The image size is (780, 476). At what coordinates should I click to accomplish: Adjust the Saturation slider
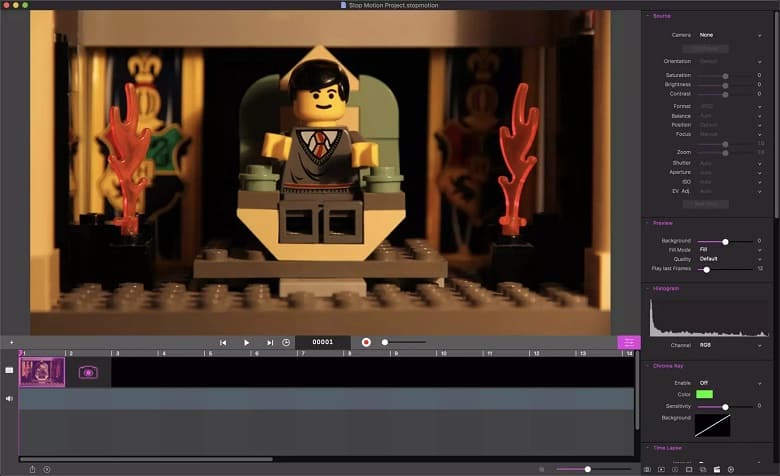point(725,76)
